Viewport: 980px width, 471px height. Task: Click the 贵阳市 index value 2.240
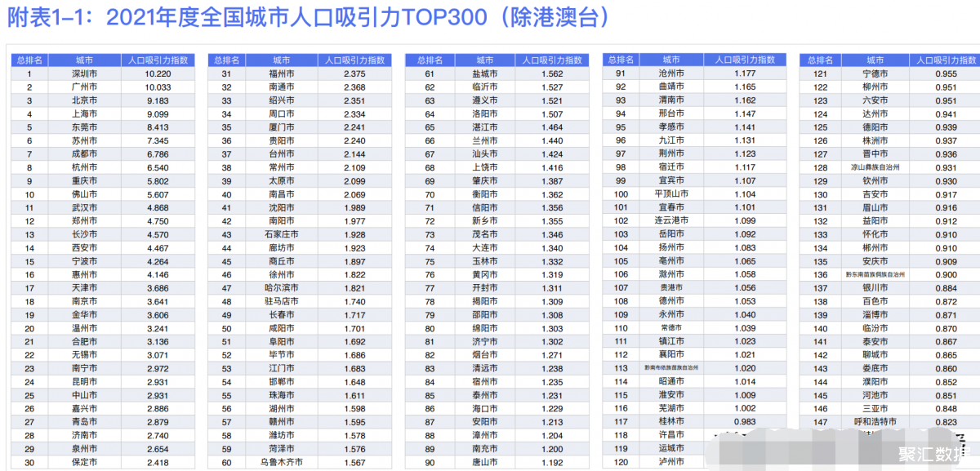(354, 140)
